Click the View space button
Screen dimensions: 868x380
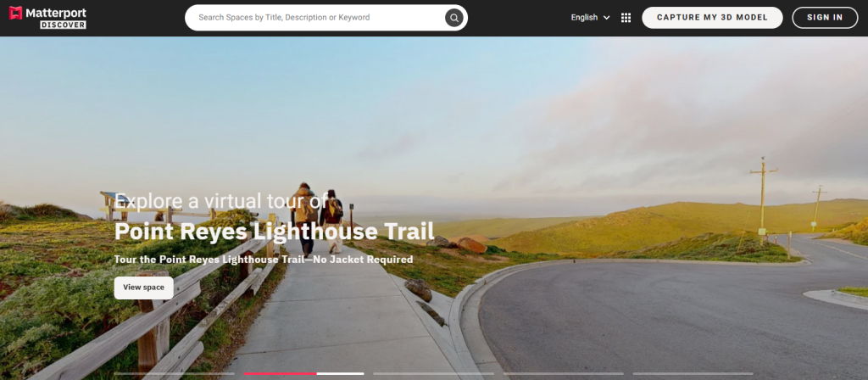(144, 288)
